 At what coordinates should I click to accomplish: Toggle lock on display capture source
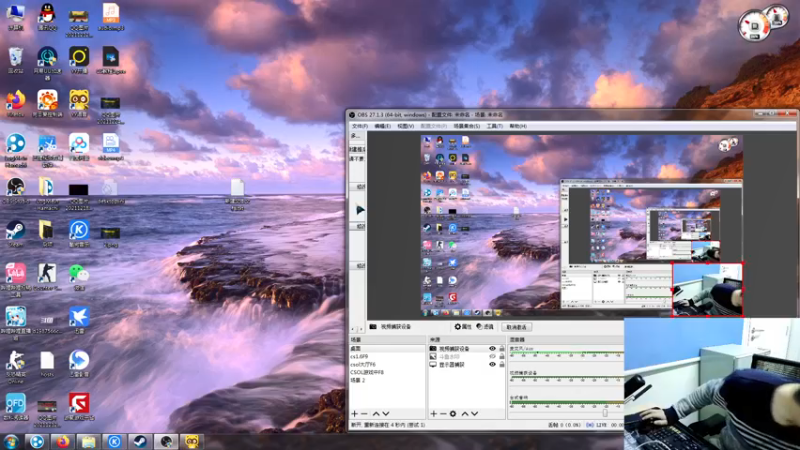[502, 365]
